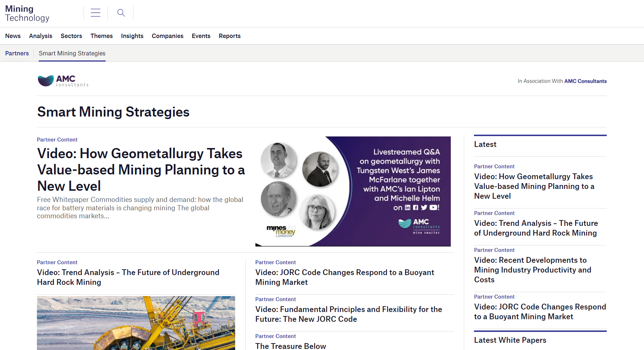Open the News menu item
644x350 pixels.
click(x=13, y=36)
